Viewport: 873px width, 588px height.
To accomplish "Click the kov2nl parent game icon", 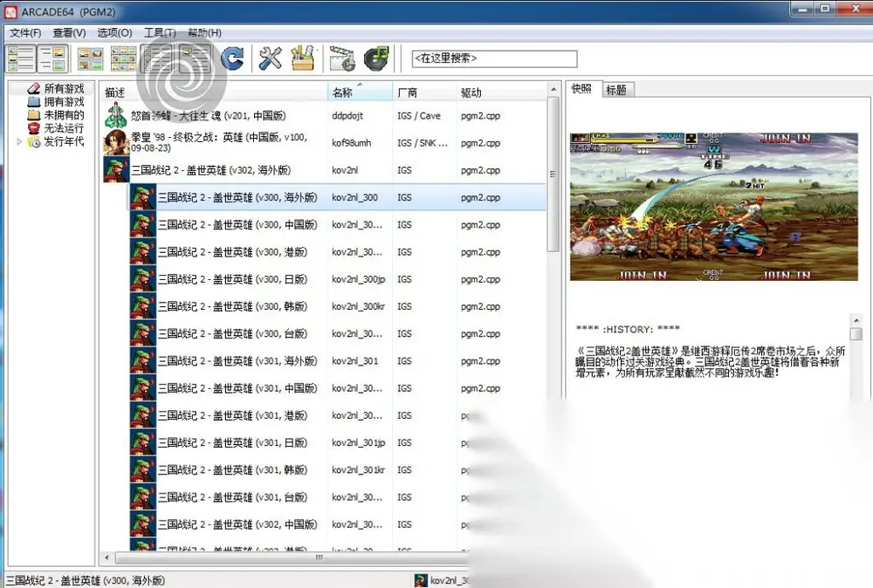I will [x=116, y=170].
